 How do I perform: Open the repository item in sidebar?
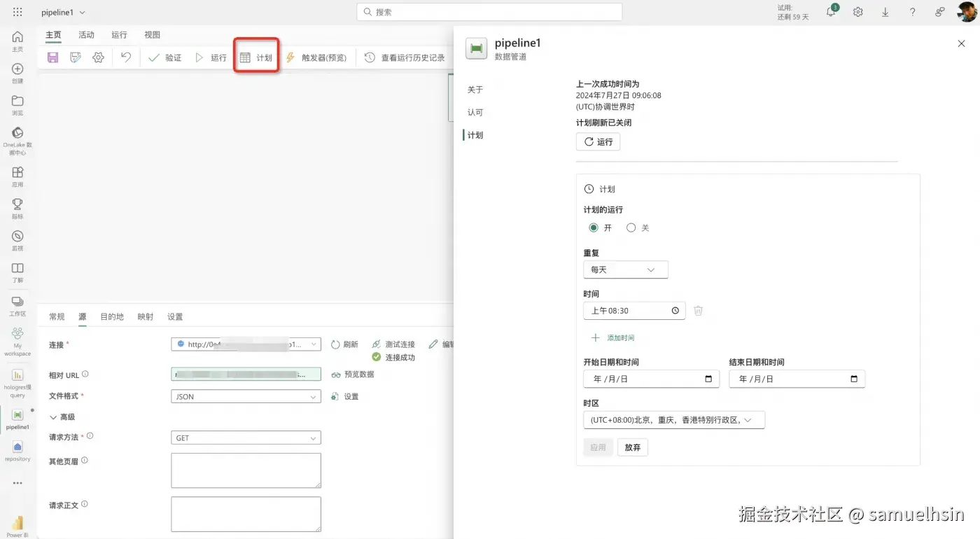click(x=17, y=450)
